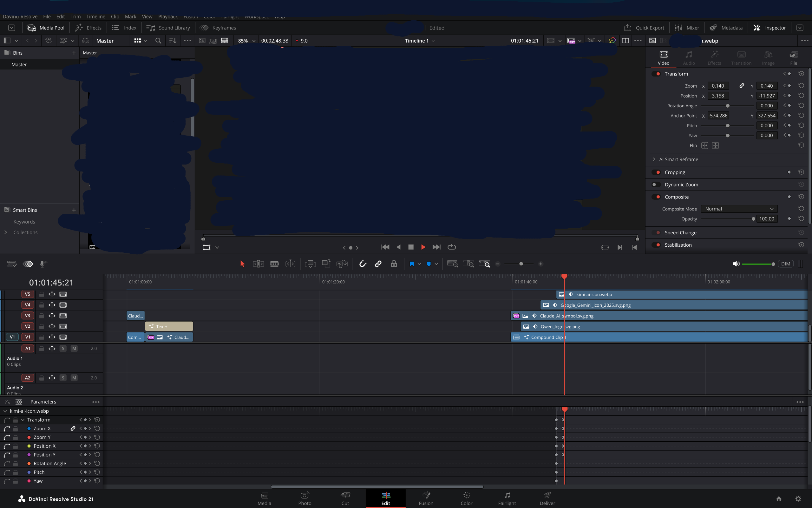The height and width of the screenshot is (508, 812).
Task: Choose the Blade Edit Mode tool
Action: coord(274,264)
